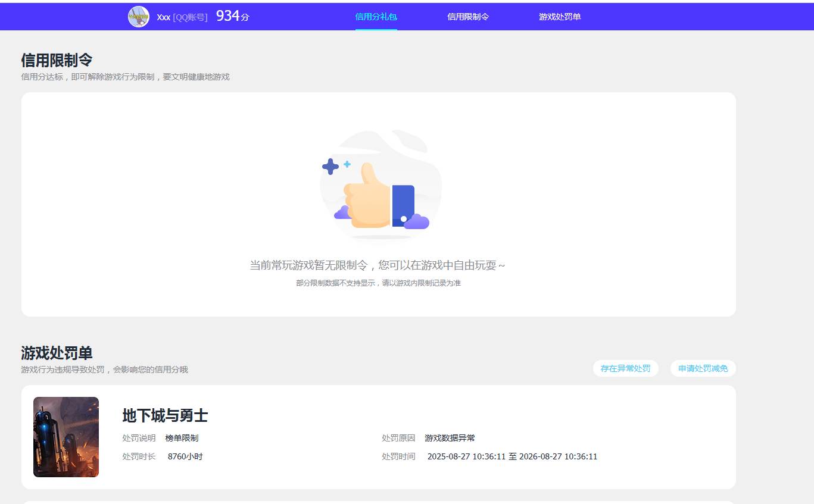The image size is (814, 504).
Task: Switch to the 游戏处罚单 tab
Action: coord(559,17)
